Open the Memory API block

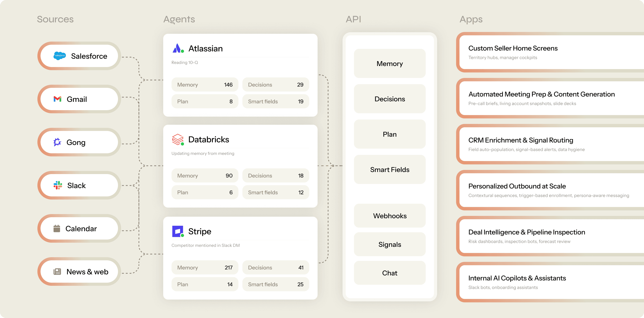click(389, 64)
